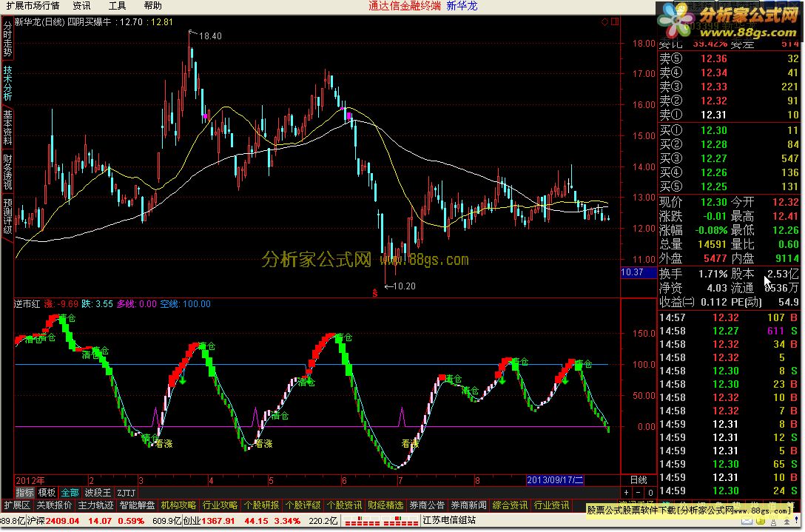Open 行业攻略 section

(x=220, y=506)
